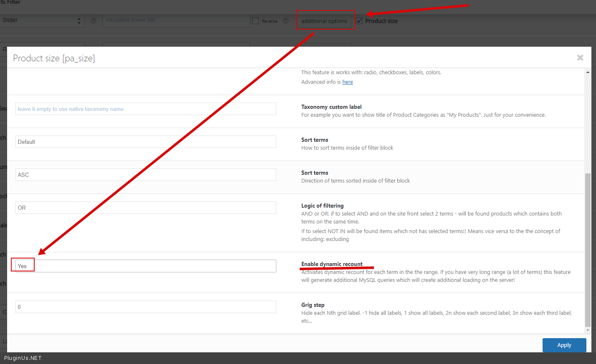Click the additional options button
This screenshot has width=596, height=364.
tap(324, 21)
